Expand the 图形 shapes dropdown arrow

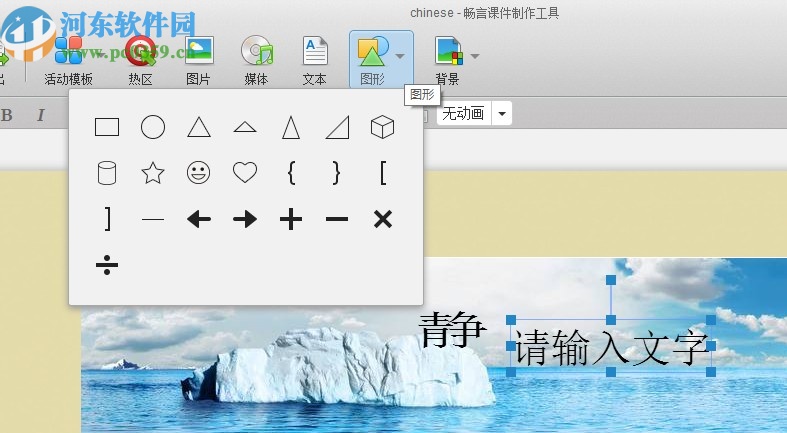(400, 56)
